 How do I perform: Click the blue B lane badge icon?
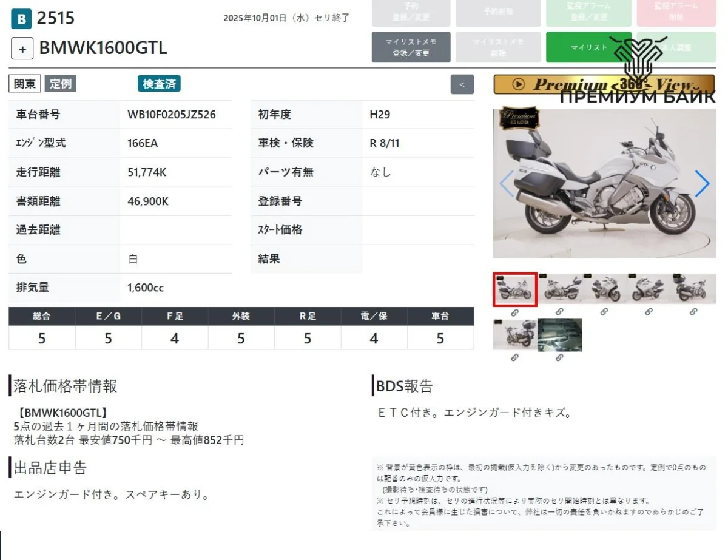(x=21, y=19)
